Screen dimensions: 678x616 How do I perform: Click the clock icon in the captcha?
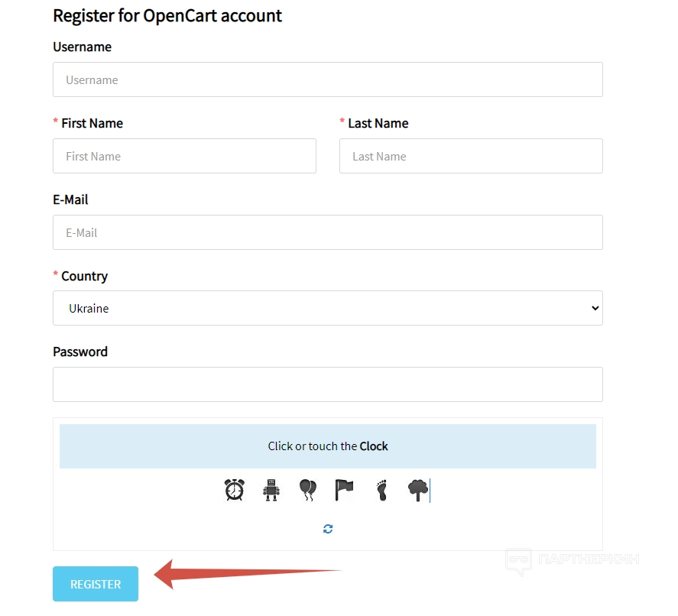pos(235,489)
